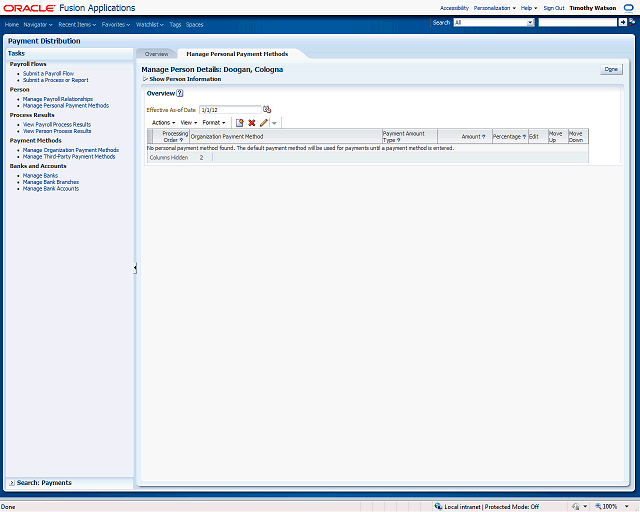Expand the Search: Payments panel
Image resolution: width=640 pixels, height=512 pixels.
click(11, 483)
